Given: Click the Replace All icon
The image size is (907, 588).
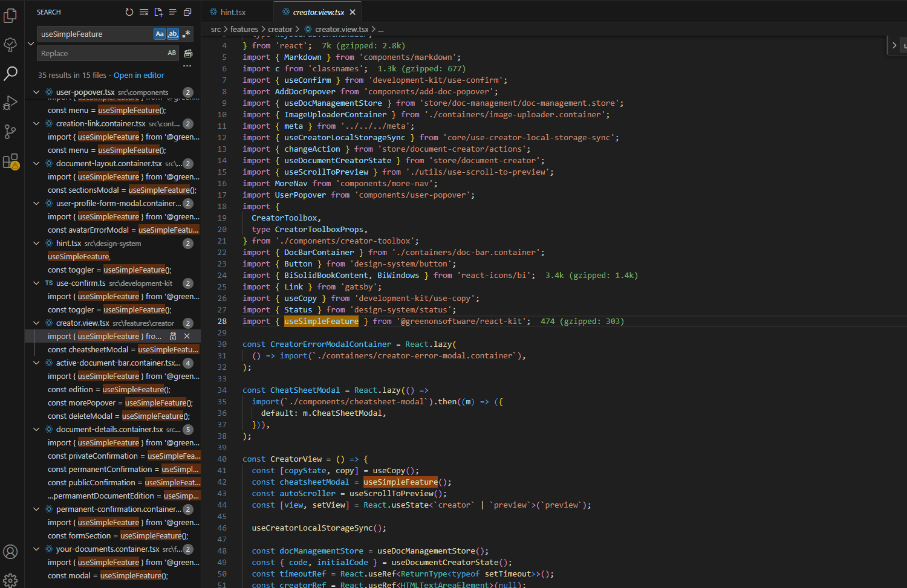Looking at the screenshot, I should (188, 53).
